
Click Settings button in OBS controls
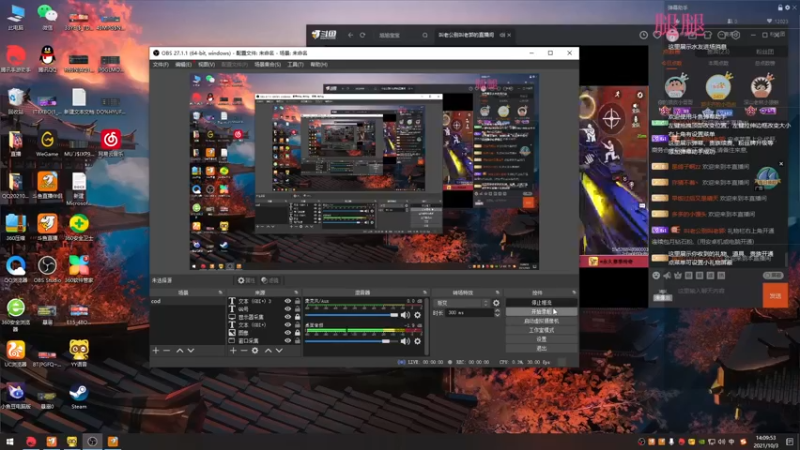coord(541,339)
